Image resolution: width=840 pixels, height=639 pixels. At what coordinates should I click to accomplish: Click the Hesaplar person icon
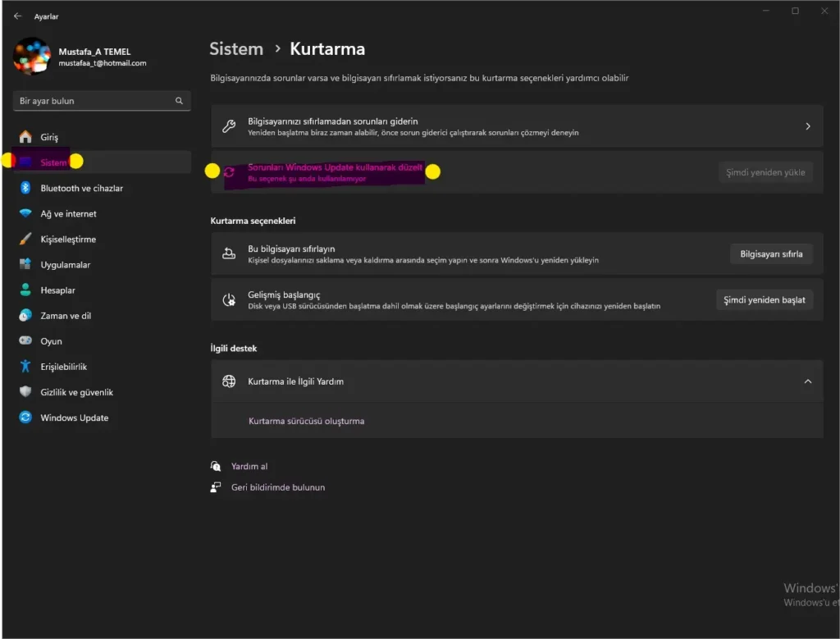click(x=25, y=290)
